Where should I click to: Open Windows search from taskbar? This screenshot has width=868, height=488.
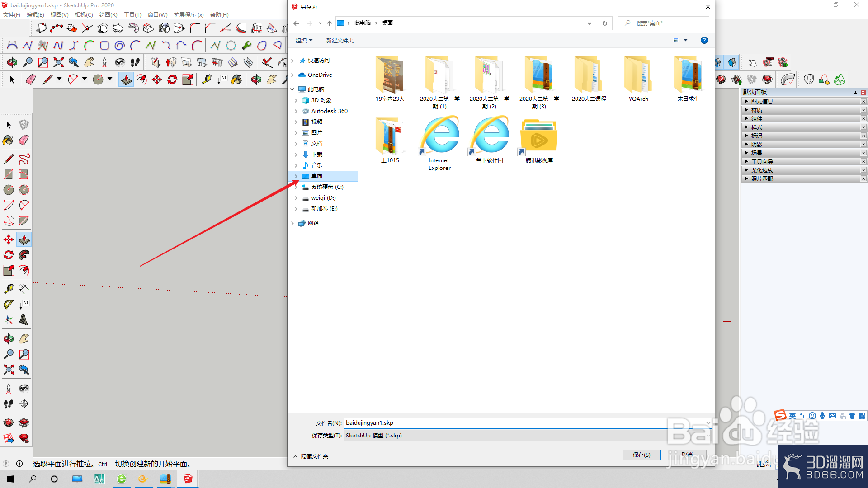[33, 479]
